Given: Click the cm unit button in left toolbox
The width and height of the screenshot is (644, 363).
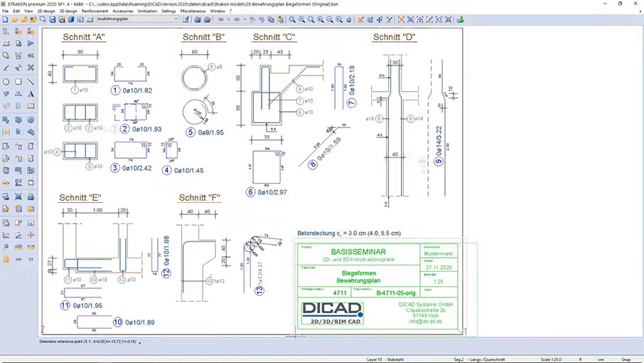Looking at the screenshot, I should point(18,260).
